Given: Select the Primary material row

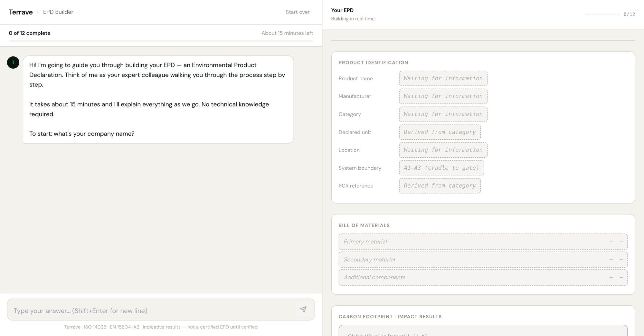Looking at the screenshot, I should tap(483, 242).
